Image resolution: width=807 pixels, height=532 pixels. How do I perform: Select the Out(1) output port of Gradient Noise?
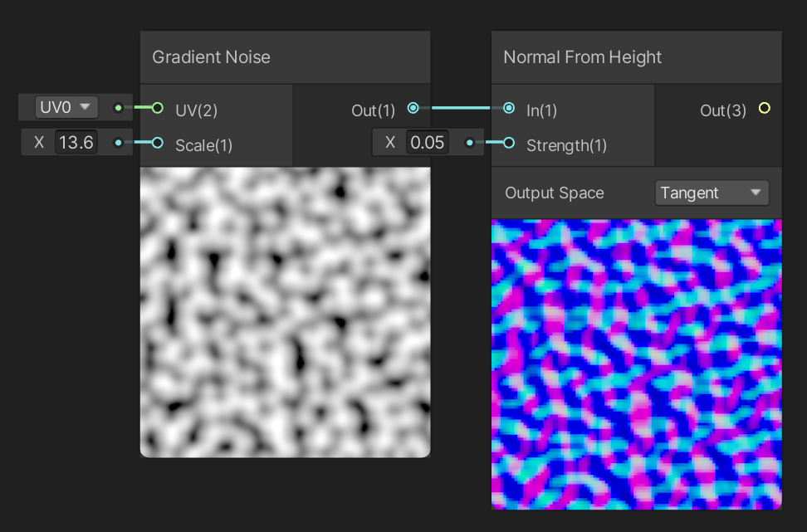click(413, 108)
